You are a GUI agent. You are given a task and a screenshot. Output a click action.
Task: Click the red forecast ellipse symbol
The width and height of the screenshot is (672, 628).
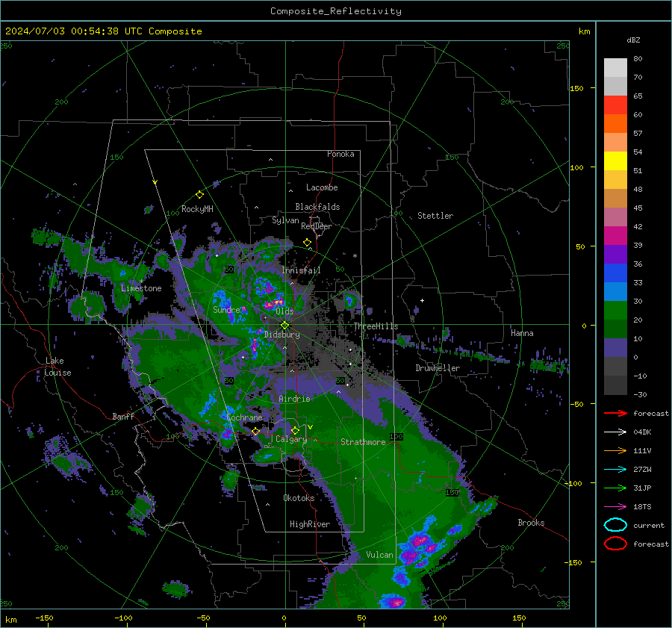(615, 544)
